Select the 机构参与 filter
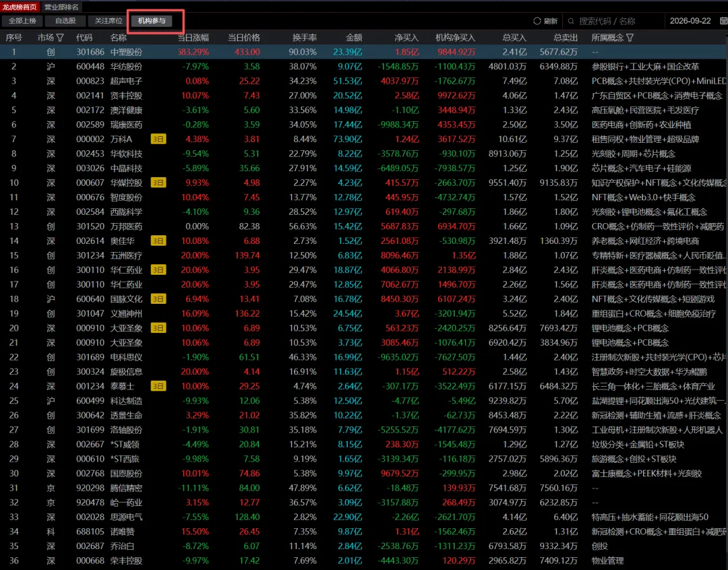 coord(152,21)
